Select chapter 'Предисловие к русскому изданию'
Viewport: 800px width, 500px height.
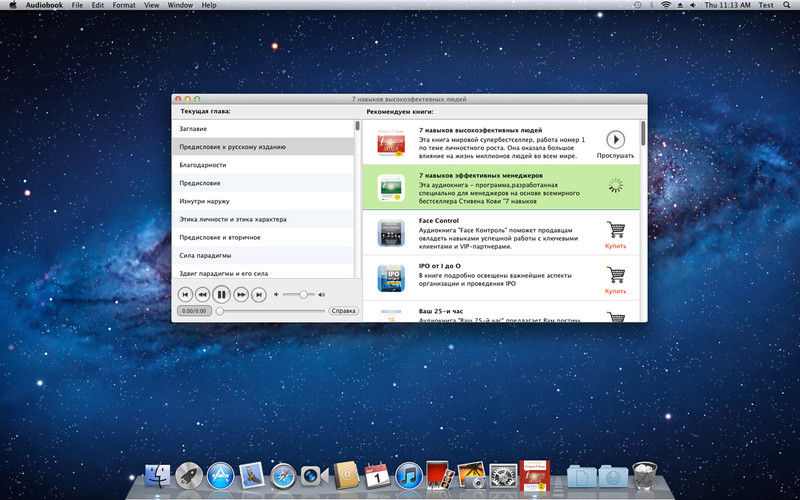click(263, 147)
